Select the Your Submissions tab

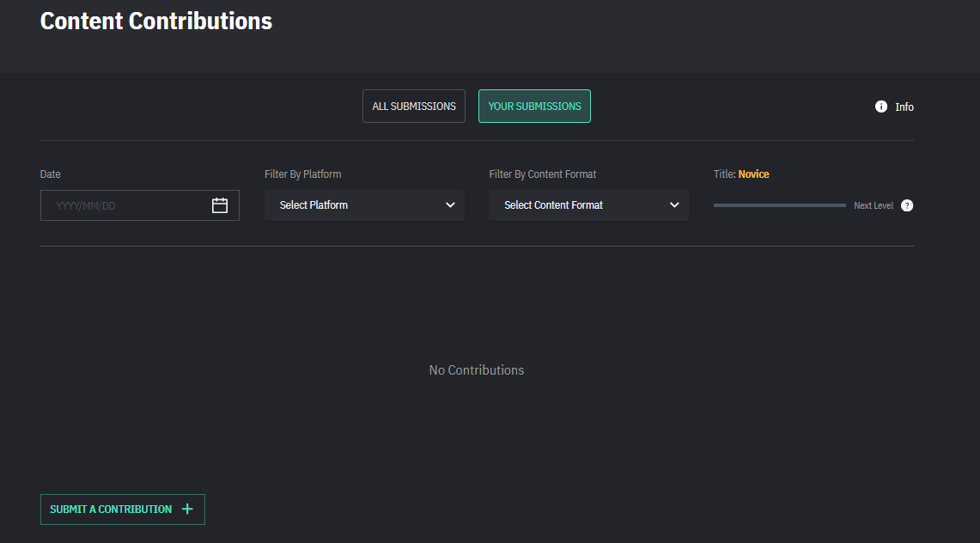534,107
